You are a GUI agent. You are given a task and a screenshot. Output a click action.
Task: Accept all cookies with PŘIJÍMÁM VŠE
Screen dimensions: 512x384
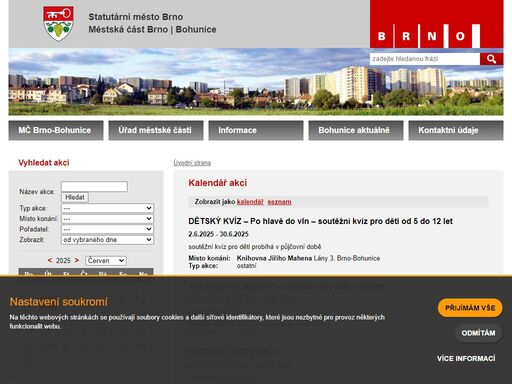pos(470,308)
